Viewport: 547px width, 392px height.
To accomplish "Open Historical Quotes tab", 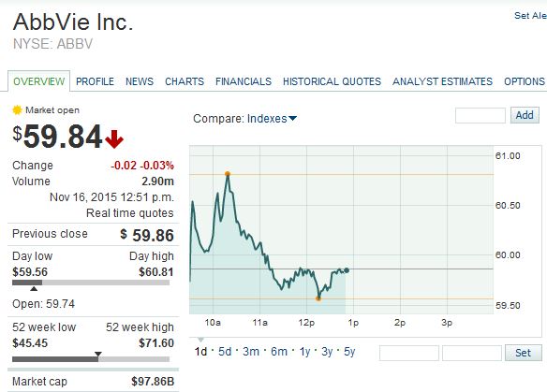I will [x=332, y=81].
